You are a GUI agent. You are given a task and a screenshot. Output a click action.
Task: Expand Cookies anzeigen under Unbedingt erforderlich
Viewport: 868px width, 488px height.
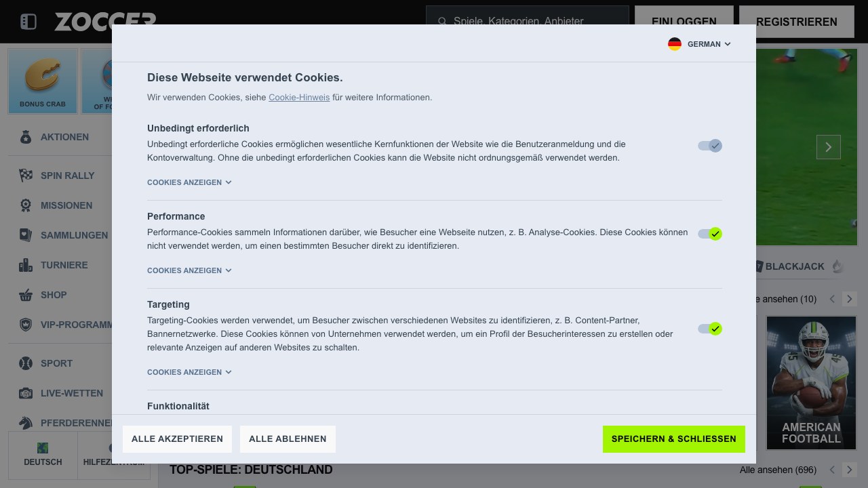click(189, 182)
